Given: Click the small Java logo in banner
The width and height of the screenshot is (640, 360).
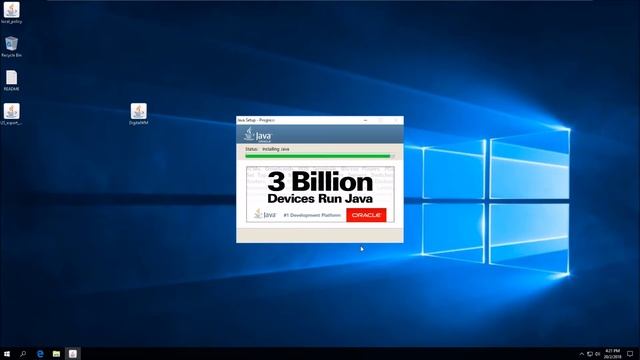Looking at the screenshot, I should (x=265, y=214).
